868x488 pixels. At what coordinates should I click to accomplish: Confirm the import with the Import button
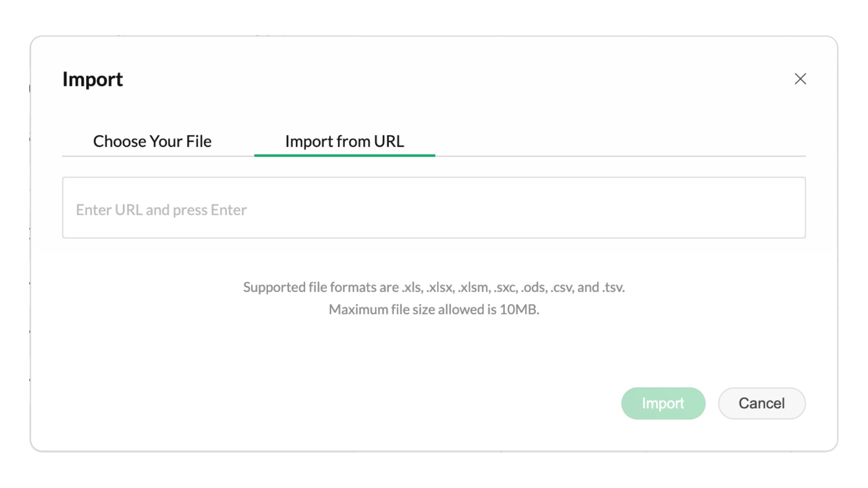click(663, 403)
